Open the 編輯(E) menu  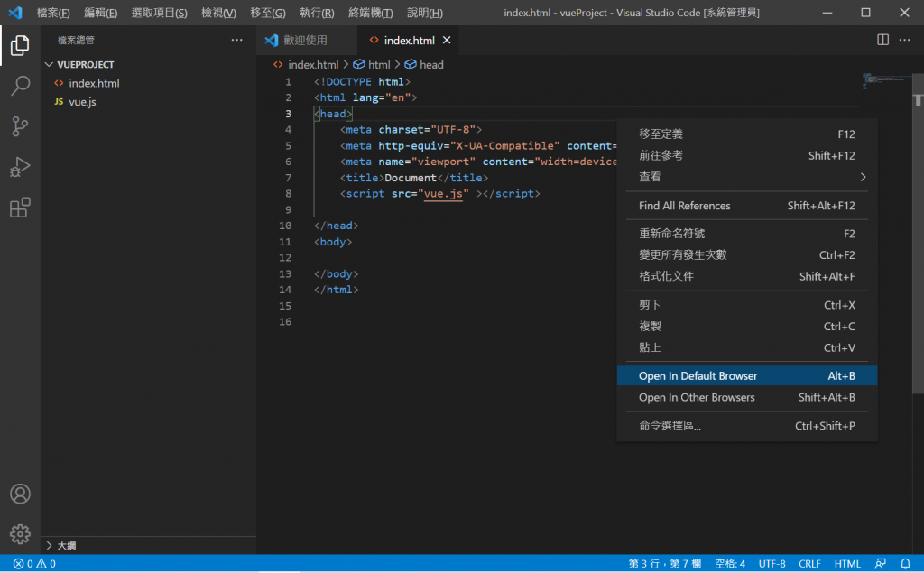pos(101,13)
